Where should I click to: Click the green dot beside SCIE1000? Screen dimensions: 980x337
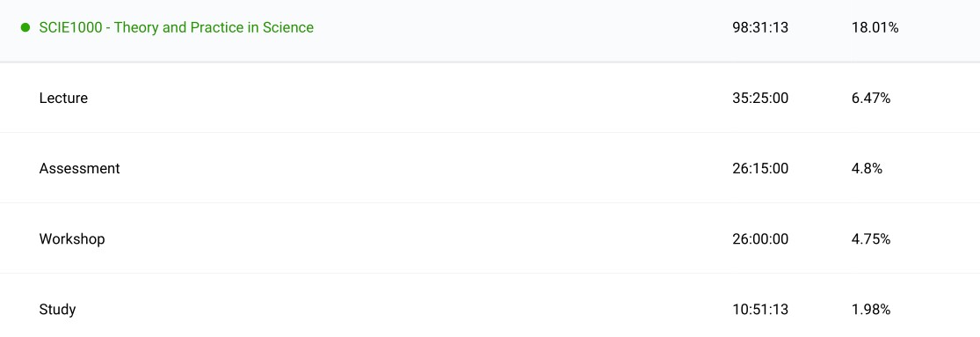(x=25, y=27)
